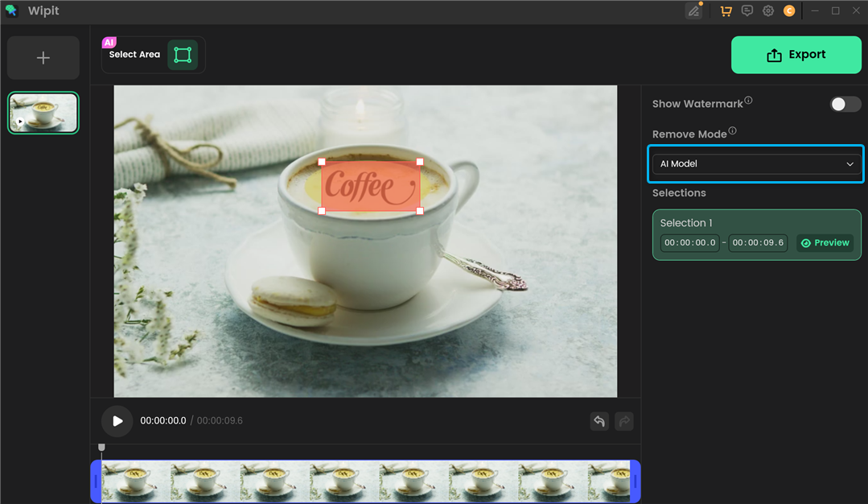This screenshot has width=868, height=504.
Task: Play the coffee video
Action: pyautogui.click(x=117, y=420)
